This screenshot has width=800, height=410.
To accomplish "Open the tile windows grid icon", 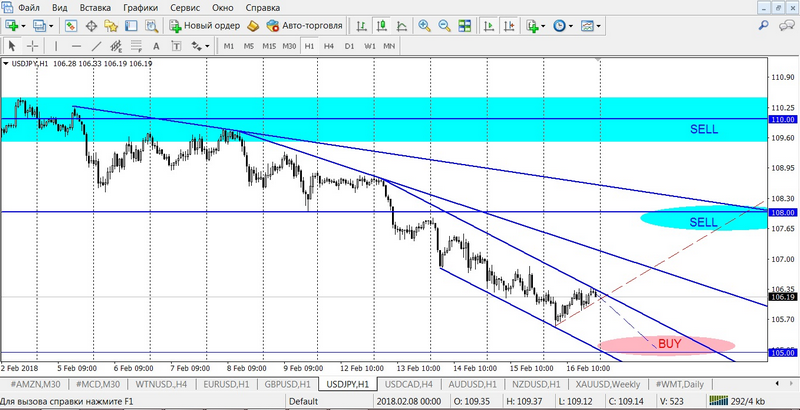I will [x=462, y=25].
